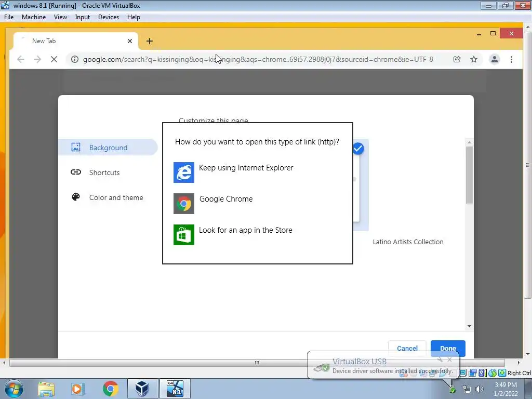Image resolution: width=532 pixels, height=399 pixels.
Task: Open Google Chrome from host taskbar
Action: (111, 389)
